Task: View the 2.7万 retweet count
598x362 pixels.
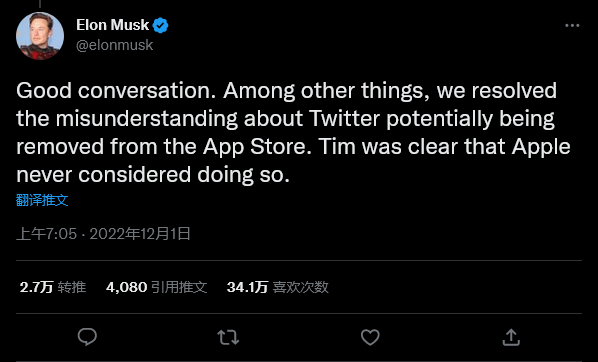Action: coord(36,287)
